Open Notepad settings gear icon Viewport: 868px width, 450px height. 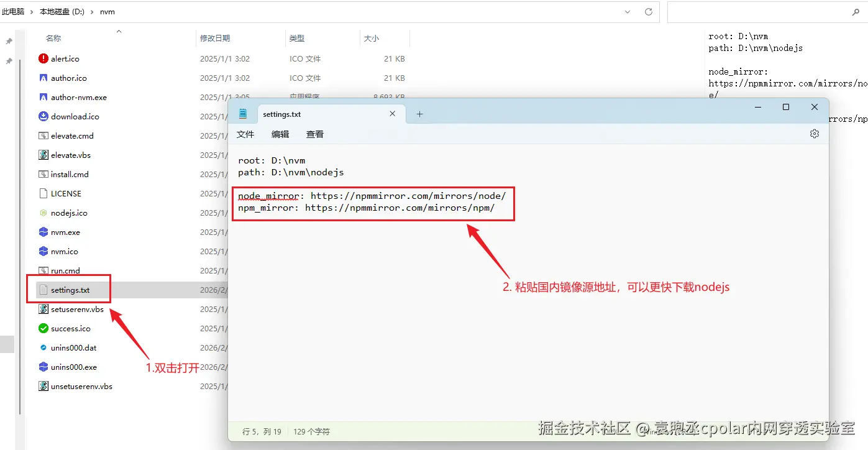pyautogui.click(x=815, y=134)
